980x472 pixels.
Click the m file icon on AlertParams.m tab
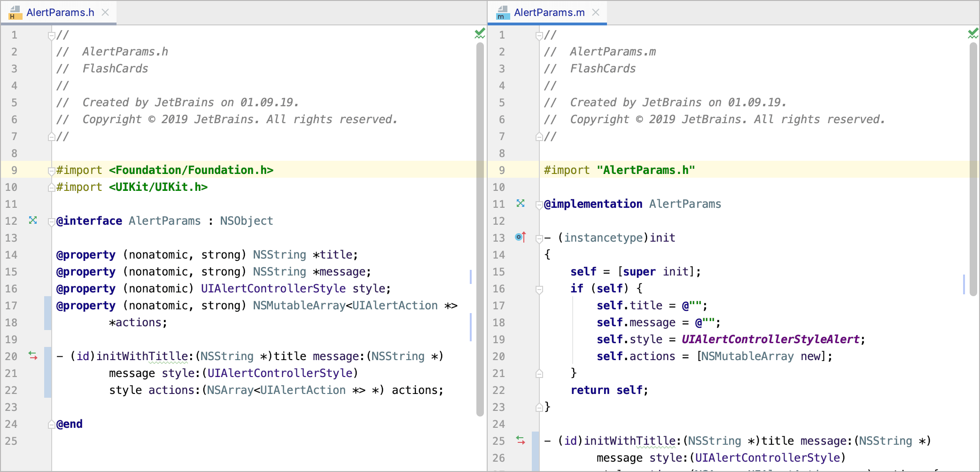(503, 13)
